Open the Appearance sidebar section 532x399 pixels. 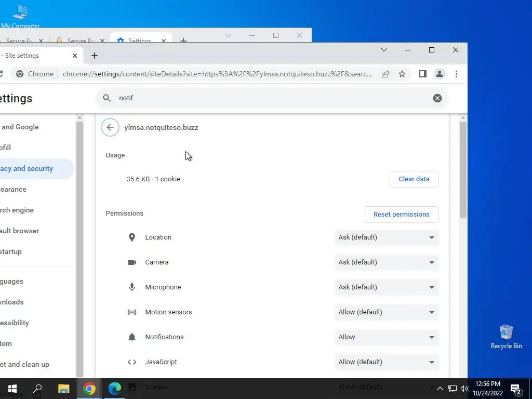click(36, 189)
